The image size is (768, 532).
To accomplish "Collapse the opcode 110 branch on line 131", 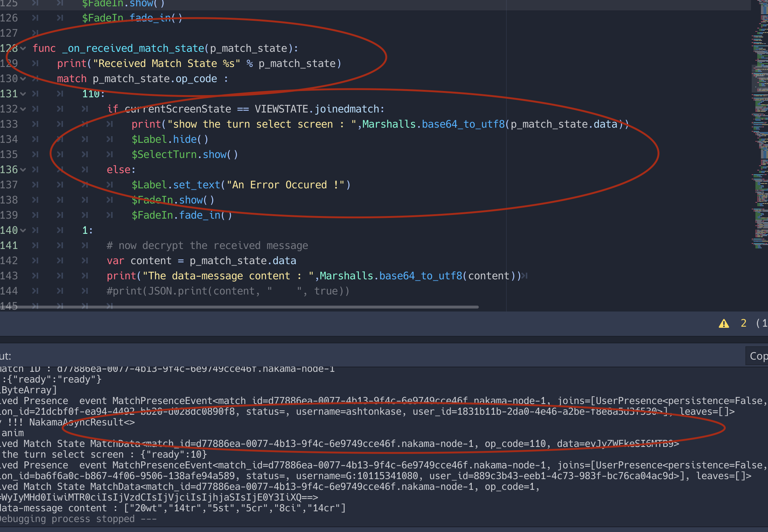I will 23,94.
